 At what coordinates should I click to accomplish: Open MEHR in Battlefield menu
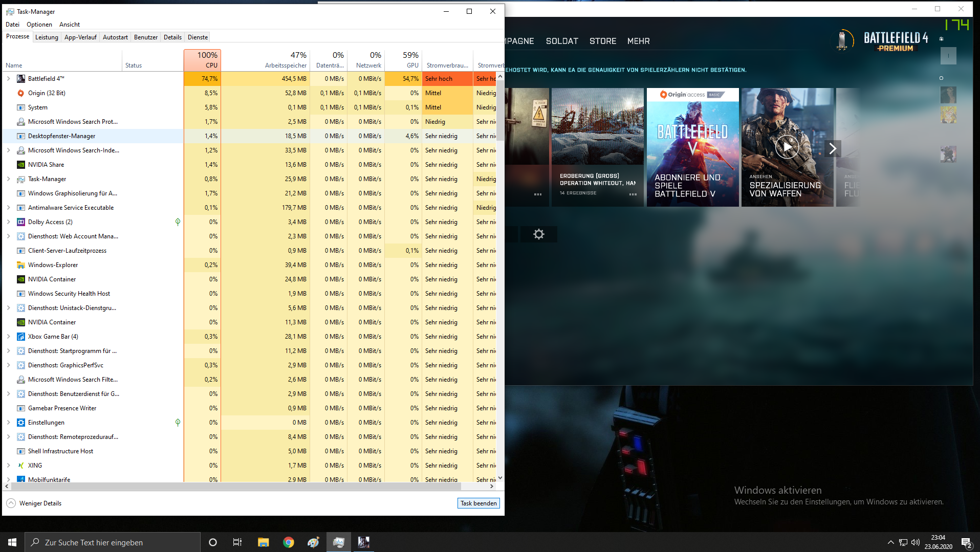pyautogui.click(x=638, y=41)
